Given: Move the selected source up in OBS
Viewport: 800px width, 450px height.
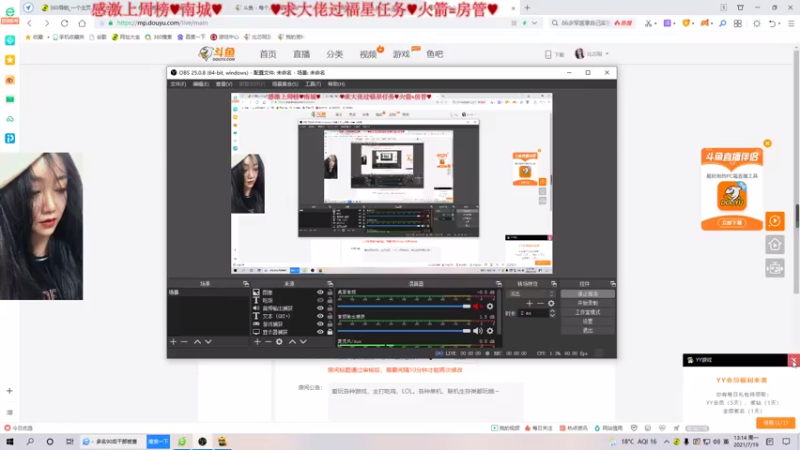Looking at the screenshot, I should click(x=292, y=341).
